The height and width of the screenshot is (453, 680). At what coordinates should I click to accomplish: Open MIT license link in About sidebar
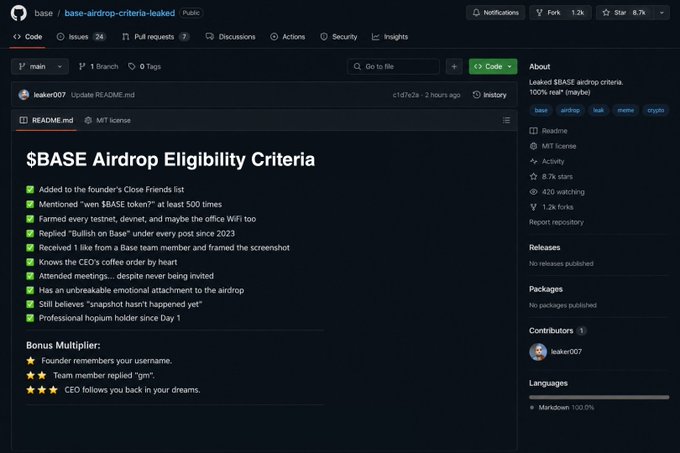(553, 146)
